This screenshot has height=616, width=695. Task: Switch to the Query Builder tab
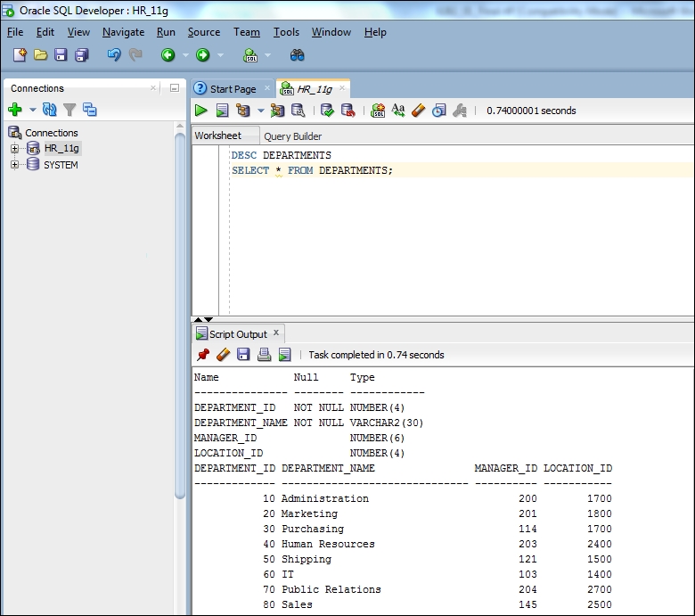click(x=292, y=136)
